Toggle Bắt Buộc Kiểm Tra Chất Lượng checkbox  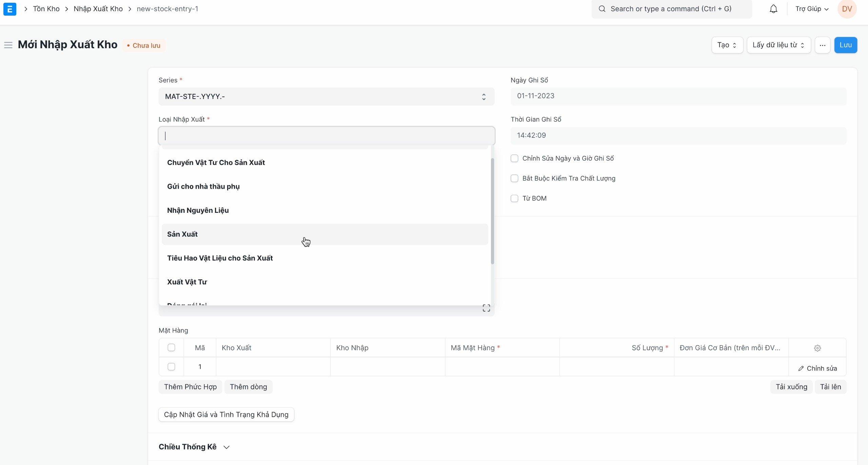click(x=514, y=178)
